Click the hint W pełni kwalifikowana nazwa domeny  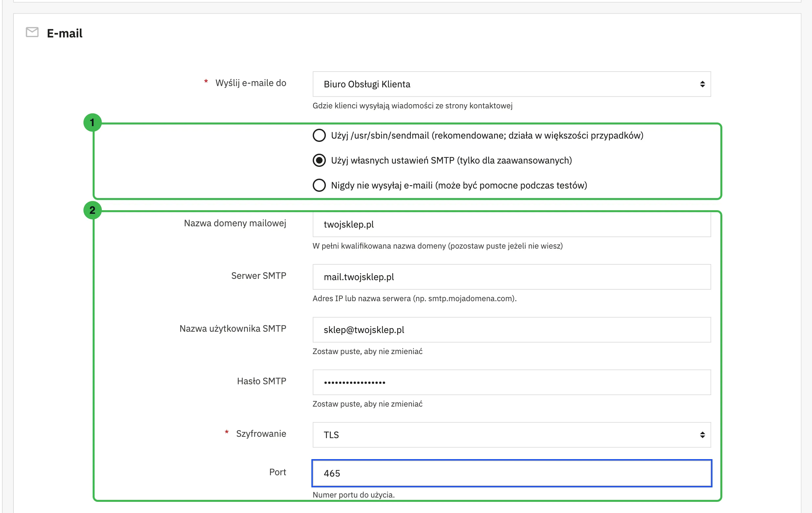tap(437, 246)
